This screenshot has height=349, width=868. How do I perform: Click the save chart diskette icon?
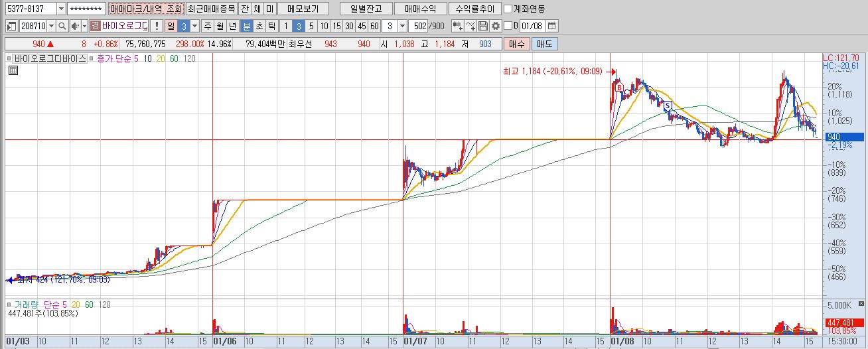click(x=483, y=26)
